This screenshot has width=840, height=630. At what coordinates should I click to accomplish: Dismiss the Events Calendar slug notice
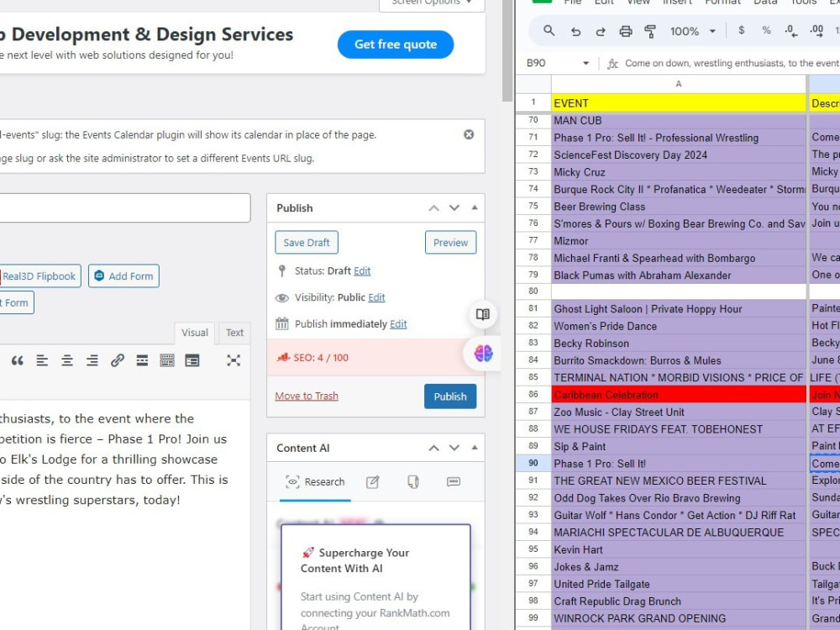point(469,134)
